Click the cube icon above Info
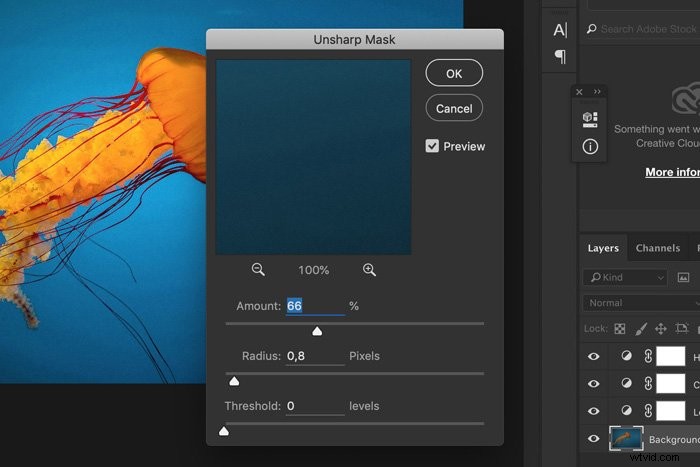Image resolution: width=700 pixels, height=467 pixels. pos(590,119)
